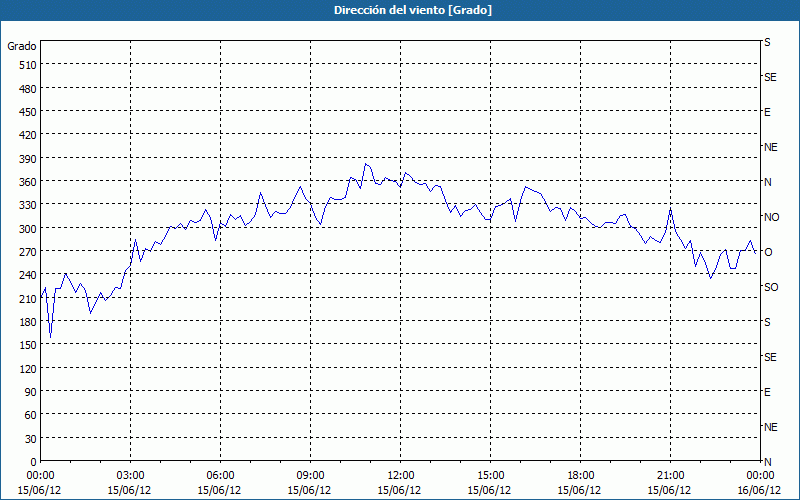Click the blue line's lowest dip near 160 degrees

pyautogui.click(x=50, y=337)
